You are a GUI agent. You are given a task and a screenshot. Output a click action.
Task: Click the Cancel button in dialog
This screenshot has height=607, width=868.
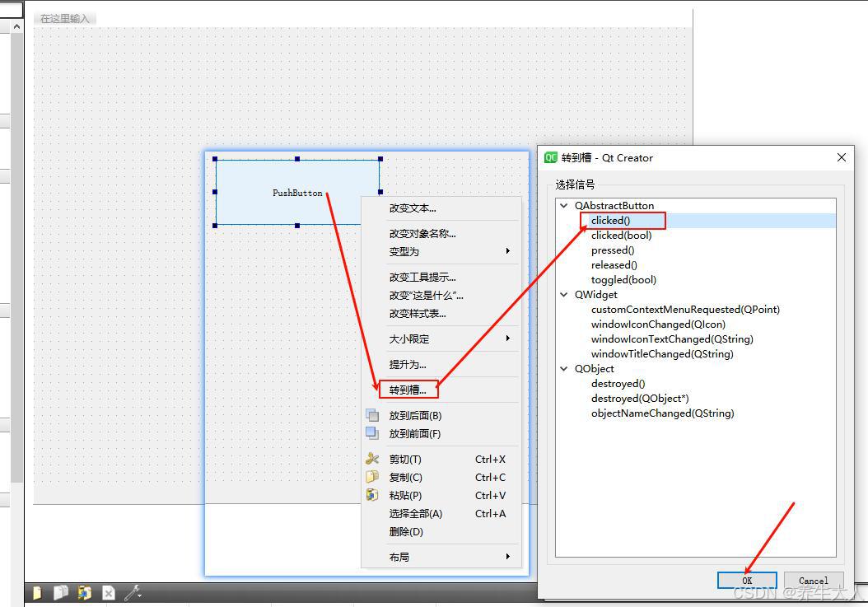[x=814, y=581]
